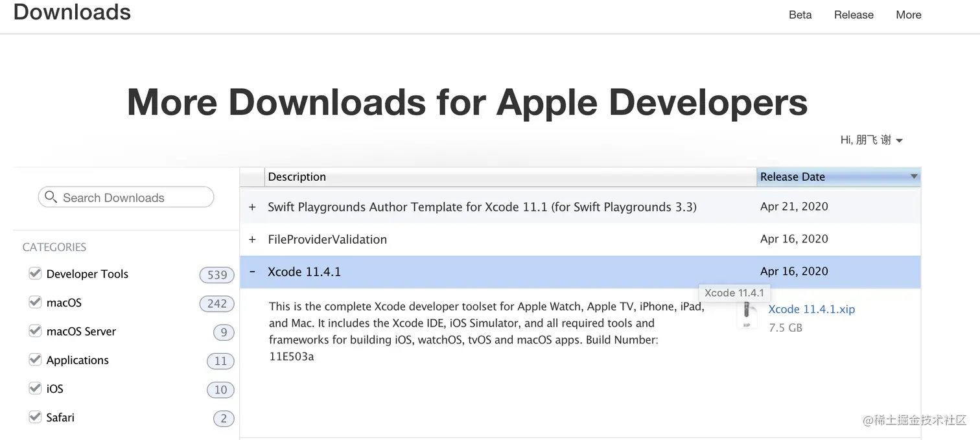
Task: Click the magnifier icon in Search Downloads
Action: [x=51, y=197]
